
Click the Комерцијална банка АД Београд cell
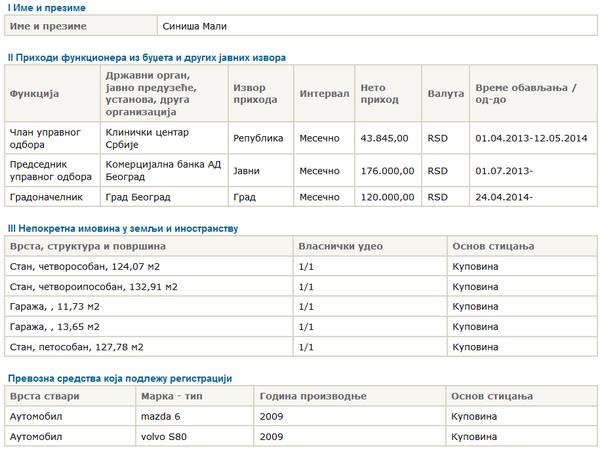click(x=164, y=171)
